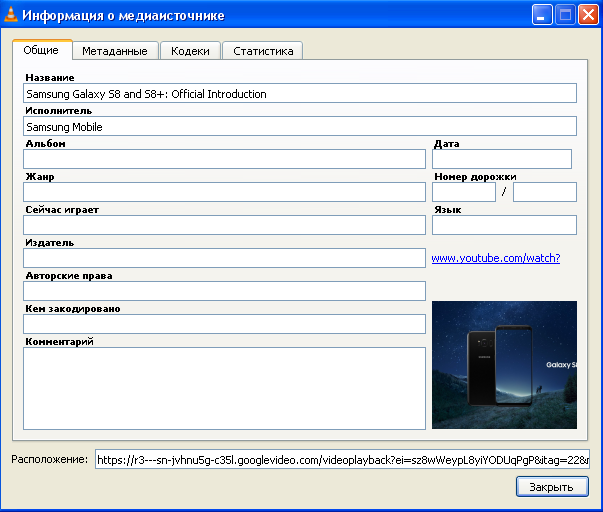Maximize the media information window
The width and height of the screenshot is (603, 512).
pos(565,15)
